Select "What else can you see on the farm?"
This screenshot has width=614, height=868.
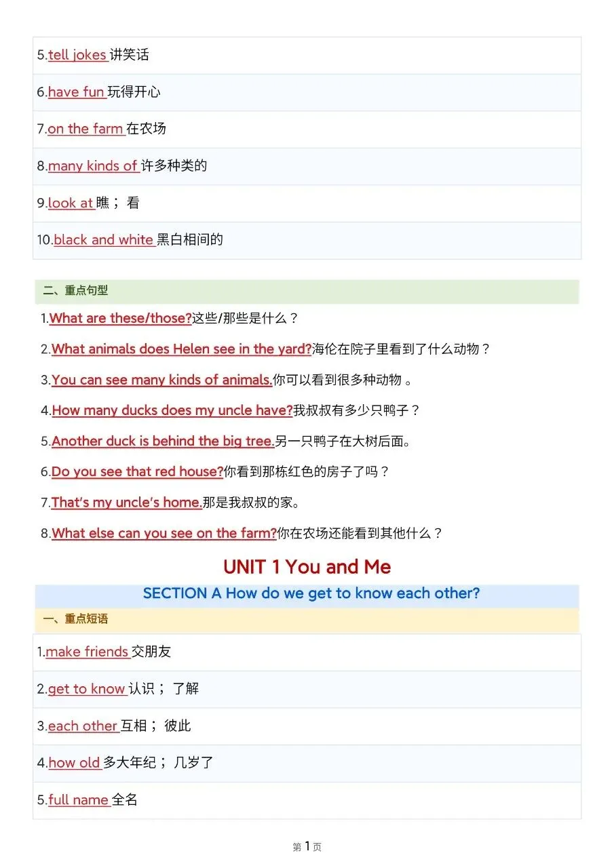point(164,534)
